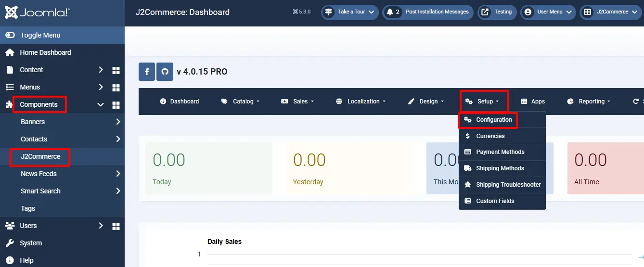Open Components dashboard grid icon
Viewport: 644px width, 267px height.
(116, 105)
